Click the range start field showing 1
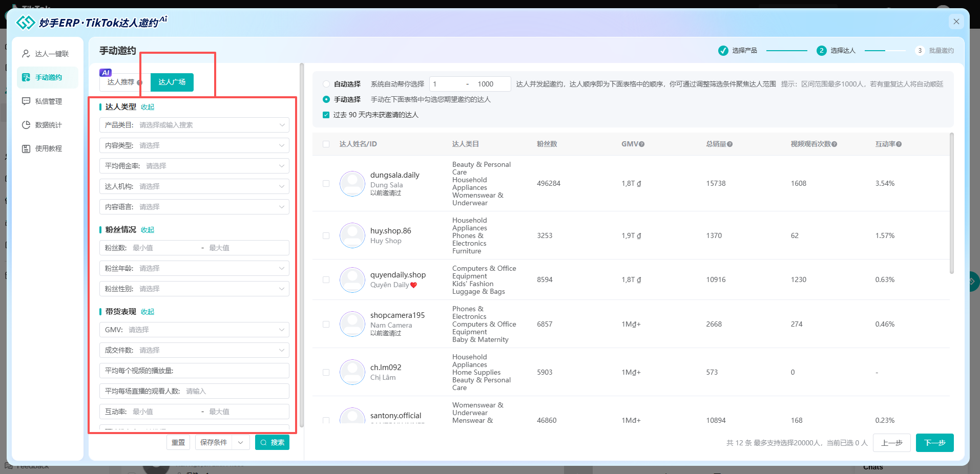Viewport: 980px width, 474px height. point(447,84)
